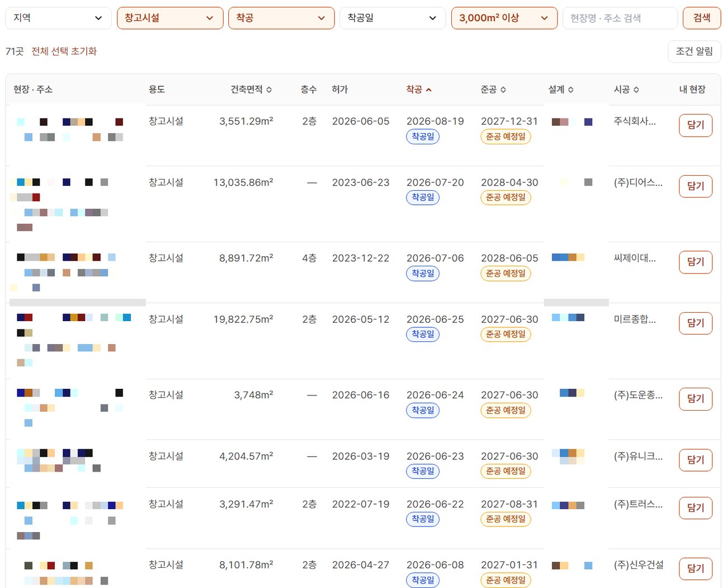This screenshot has height=588, width=727.
Task: Open the 지역 region filter dropdown
Action: [58, 18]
